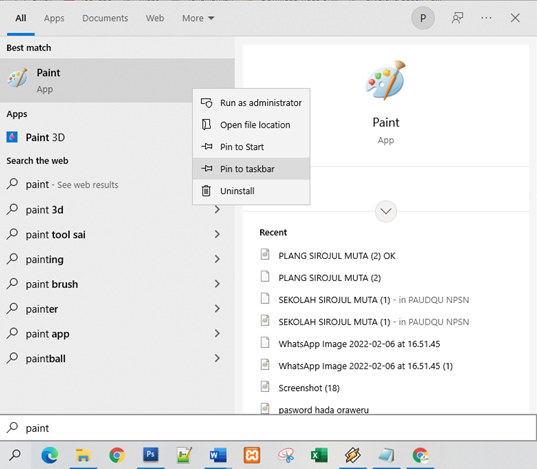537x469 pixels.
Task: Click trash icon beside Uninstall
Action: tap(206, 191)
